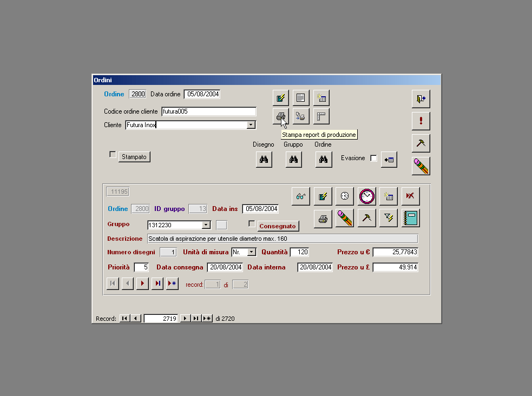Screen dimensions: 532x396
Task: Search by Ordine using its binoculars
Action: (324, 160)
